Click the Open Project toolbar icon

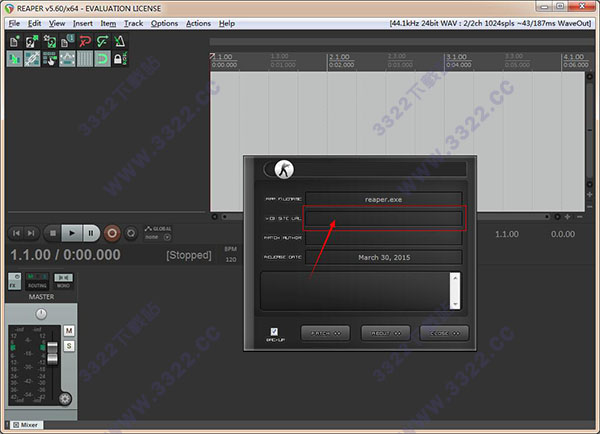32,41
